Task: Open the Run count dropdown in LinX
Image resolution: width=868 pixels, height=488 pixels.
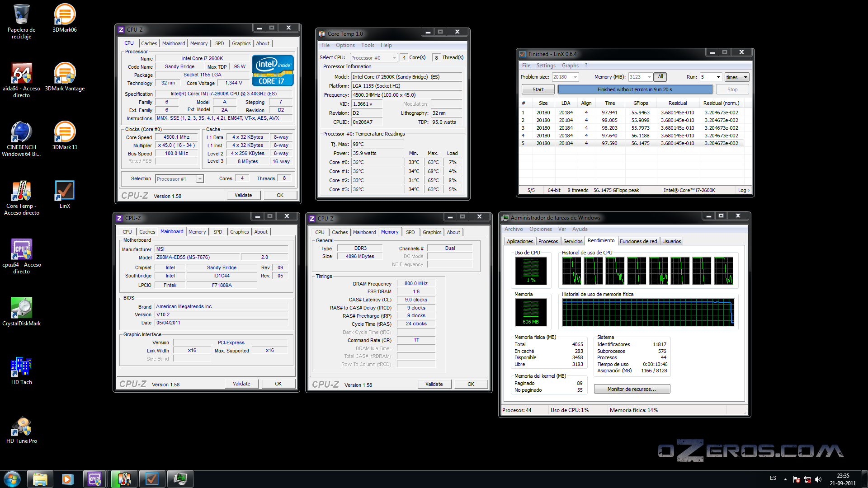Action: (x=711, y=77)
